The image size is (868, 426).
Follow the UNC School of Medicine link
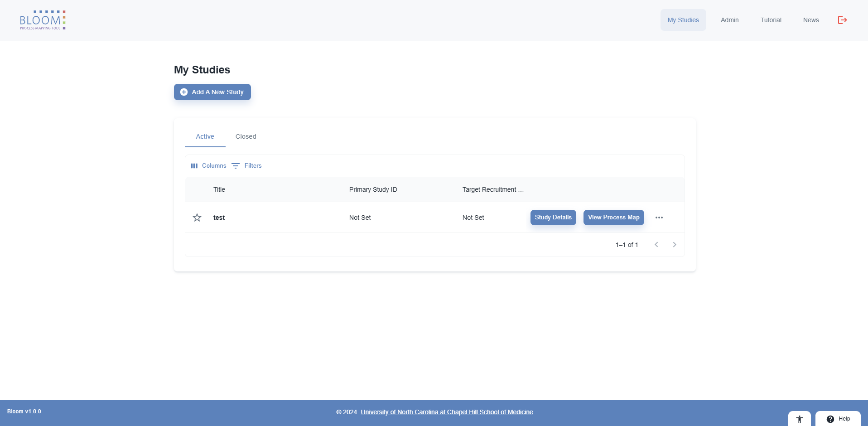447,412
